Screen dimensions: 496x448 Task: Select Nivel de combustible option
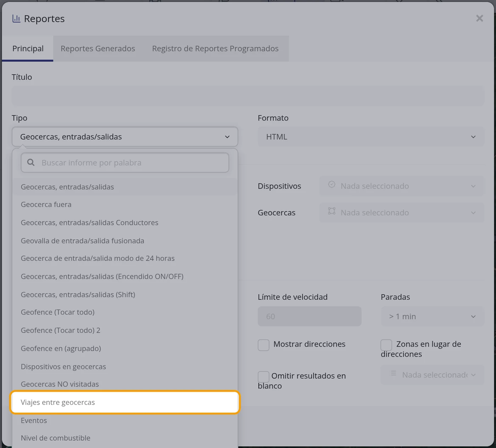125,438
